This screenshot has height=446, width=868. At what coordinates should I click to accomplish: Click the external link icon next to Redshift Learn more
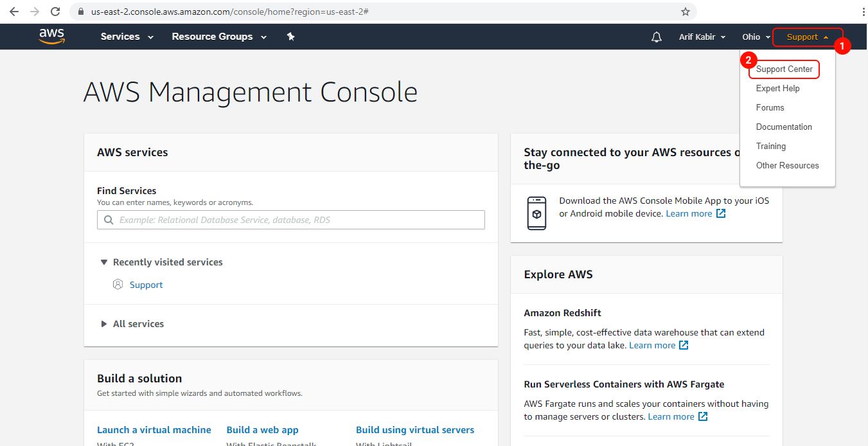(684, 345)
